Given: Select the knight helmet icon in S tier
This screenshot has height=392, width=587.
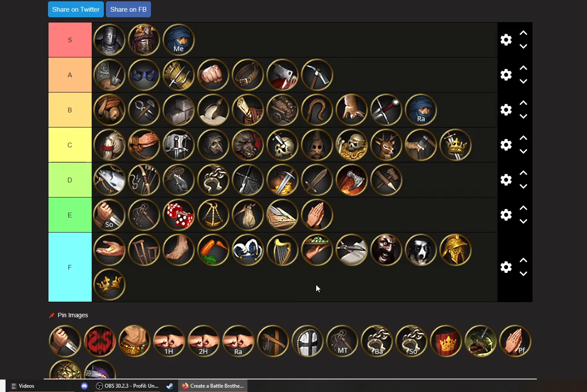Looking at the screenshot, I should 109,40.
